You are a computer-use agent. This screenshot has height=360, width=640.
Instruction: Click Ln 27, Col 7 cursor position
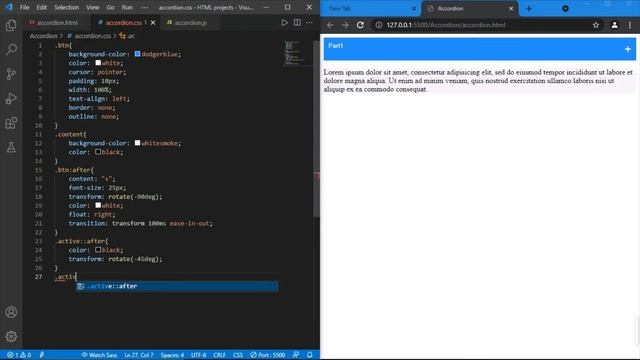click(139, 355)
